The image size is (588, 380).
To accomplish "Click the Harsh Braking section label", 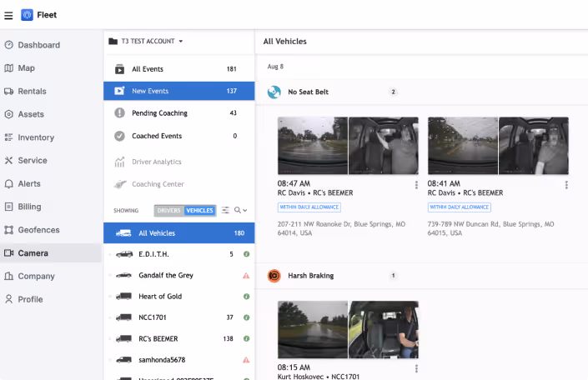I will click(311, 276).
